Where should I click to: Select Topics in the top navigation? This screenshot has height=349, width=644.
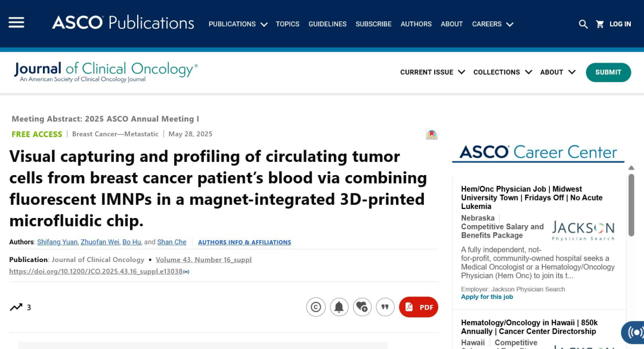(287, 24)
